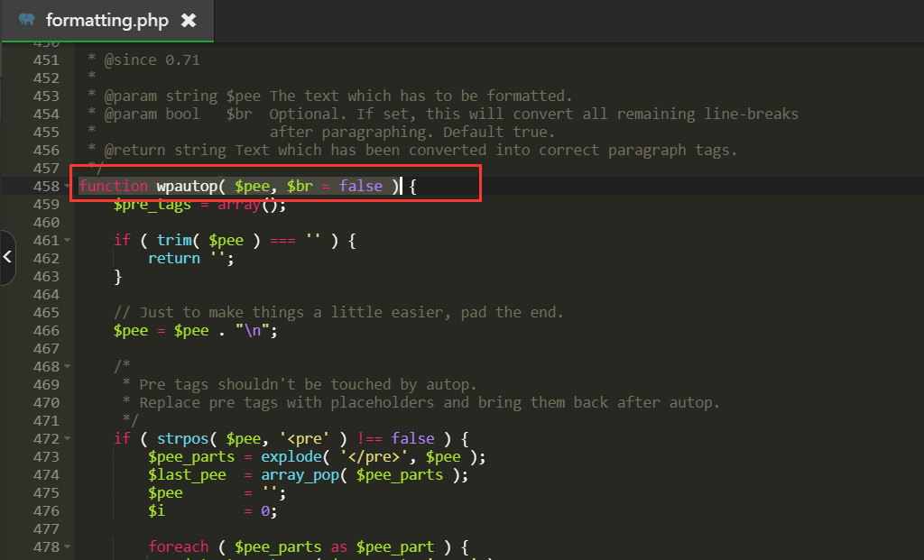The height and width of the screenshot is (560, 924).
Task: Close the formatting.php tab
Action: [189, 20]
